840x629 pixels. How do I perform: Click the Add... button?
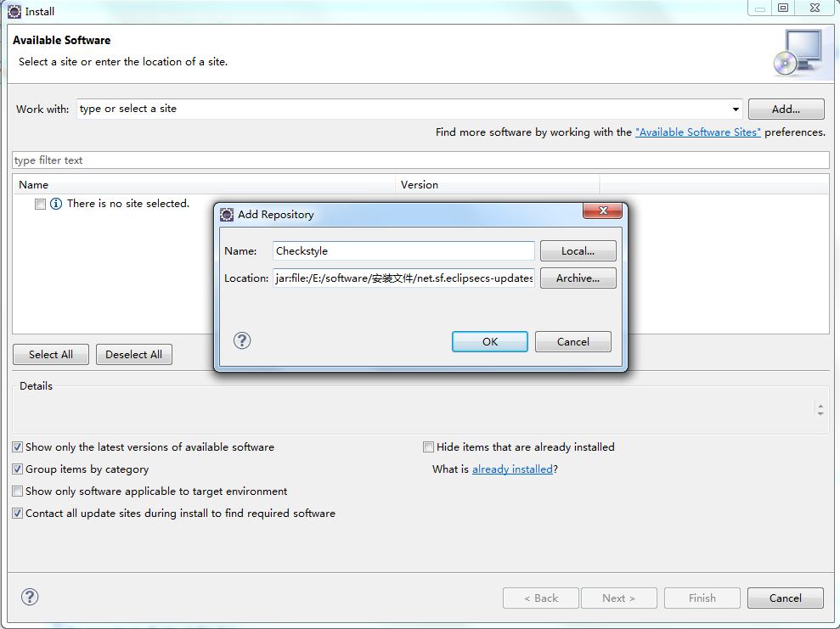(786, 110)
